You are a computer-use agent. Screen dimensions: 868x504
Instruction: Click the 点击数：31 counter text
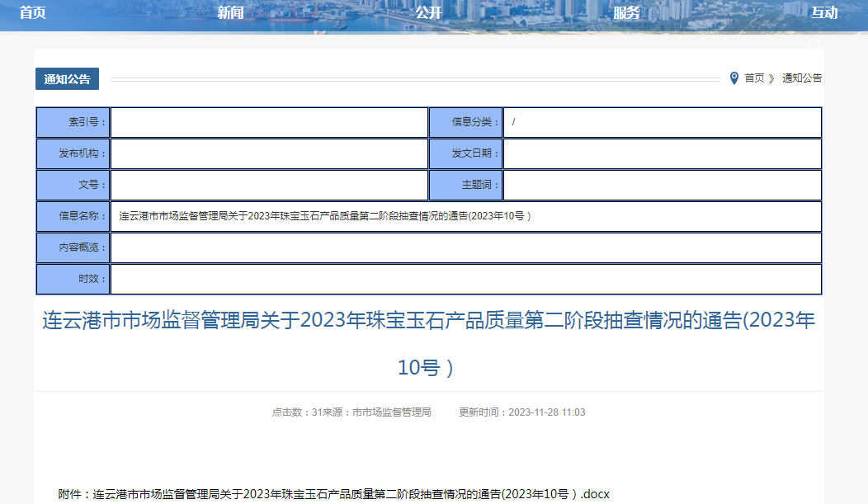296,412
